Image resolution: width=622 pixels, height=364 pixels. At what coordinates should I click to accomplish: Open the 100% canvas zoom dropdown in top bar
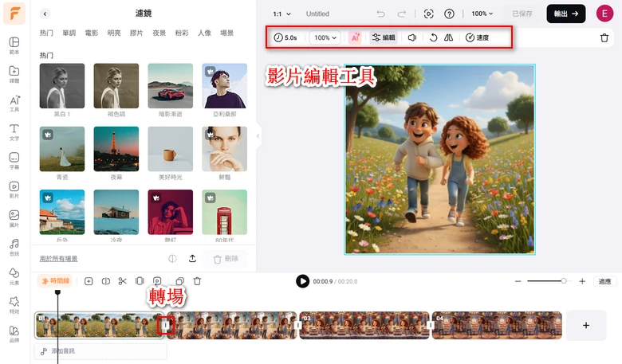482,14
